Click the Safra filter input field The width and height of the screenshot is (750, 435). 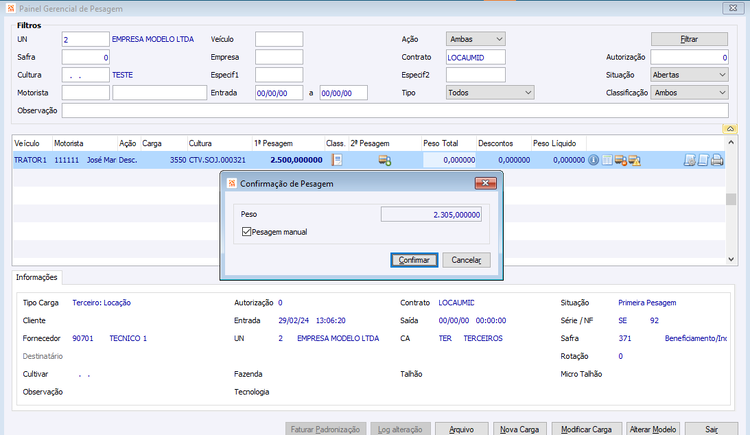coord(86,57)
